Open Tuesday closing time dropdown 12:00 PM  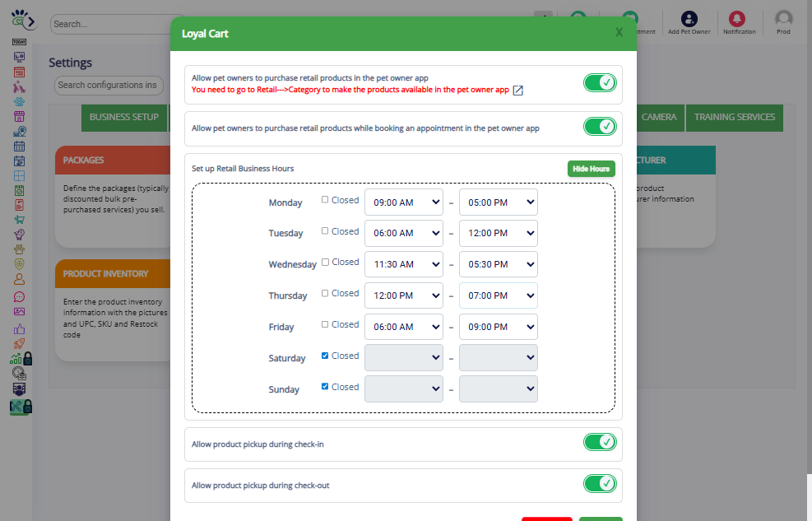click(x=499, y=233)
